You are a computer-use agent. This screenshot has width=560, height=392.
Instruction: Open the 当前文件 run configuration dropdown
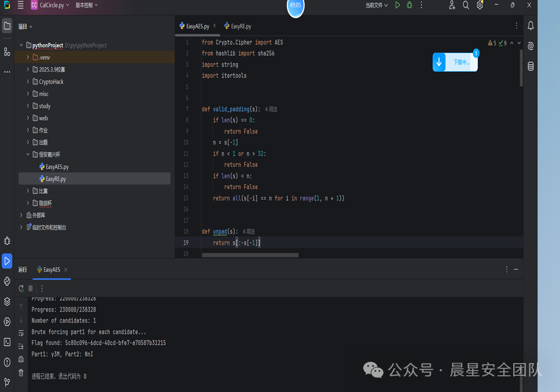(377, 5)
